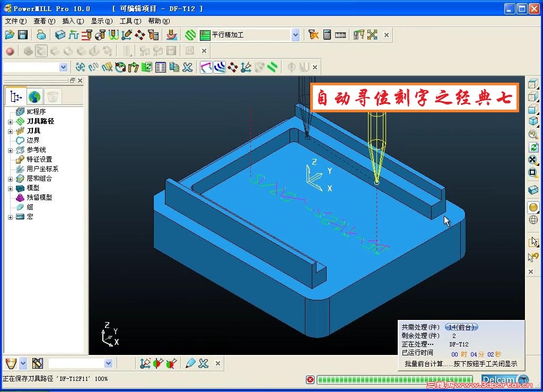Click the undo selection cursor icon
Viewport: 543px width, 392px height.
pos(533,257)
